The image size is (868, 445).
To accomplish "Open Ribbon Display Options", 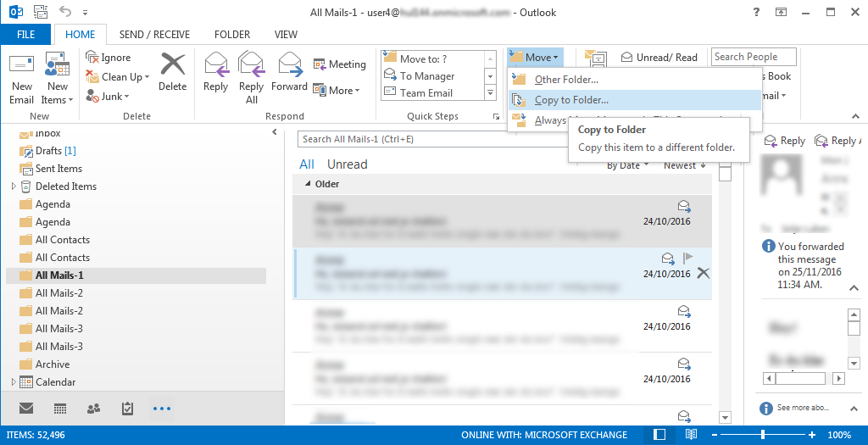I will tap(781, 12).
